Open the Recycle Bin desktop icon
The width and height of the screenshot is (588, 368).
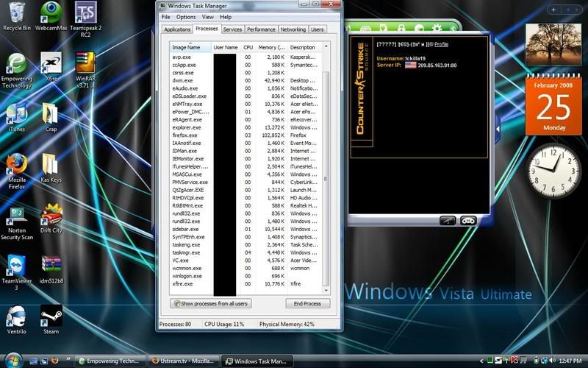point(16,16)
